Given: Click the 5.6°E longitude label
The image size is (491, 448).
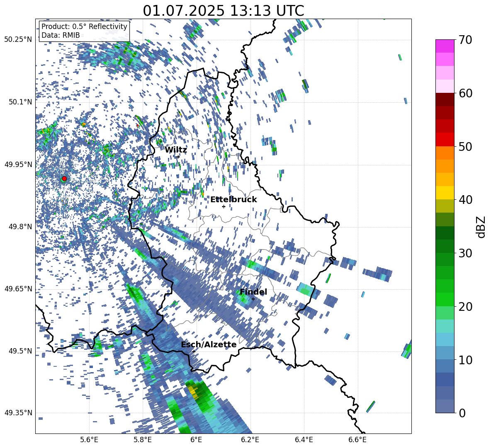Looking at the screenshot, I should click(x=89, y=440).
